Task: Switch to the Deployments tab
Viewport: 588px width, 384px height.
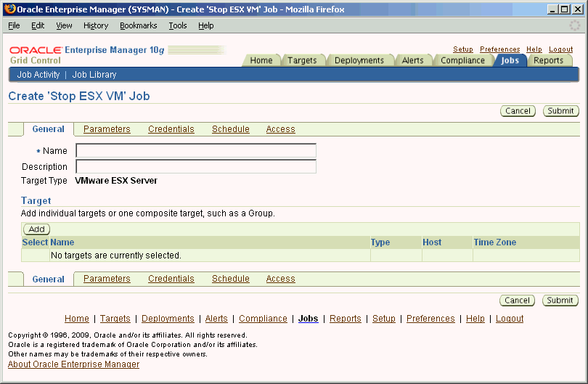Action: 359,60
